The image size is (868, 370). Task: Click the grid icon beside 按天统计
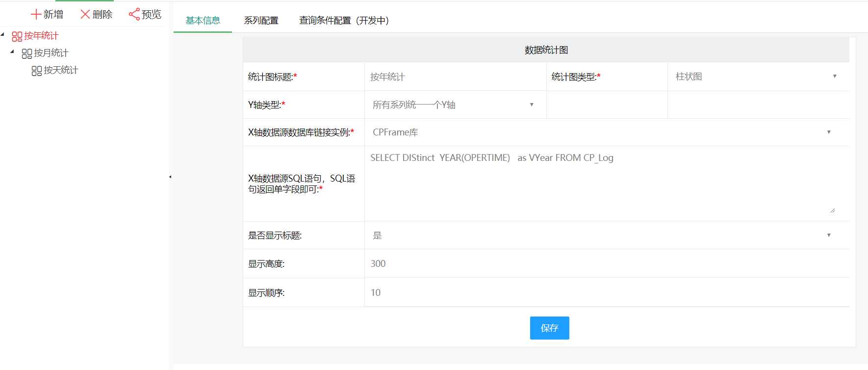37,71
